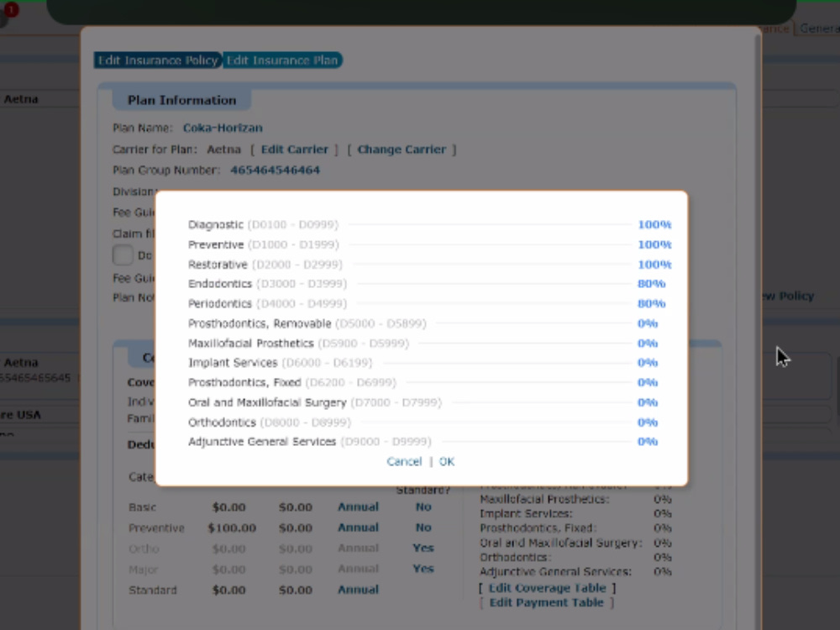Image resolution: width=840 pixels, height=630 pixels.
Task: Edit Orthodontics 0% value in dialog
Action: pos(648,423)
